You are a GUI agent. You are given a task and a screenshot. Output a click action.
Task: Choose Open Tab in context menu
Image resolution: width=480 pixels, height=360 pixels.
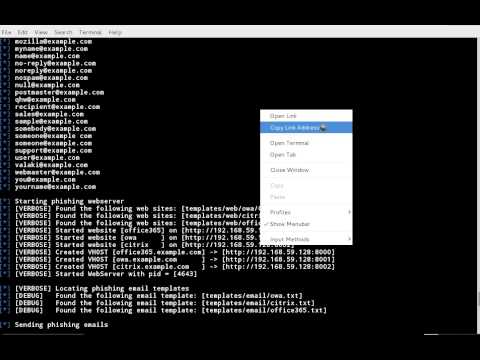click(306, 155)
